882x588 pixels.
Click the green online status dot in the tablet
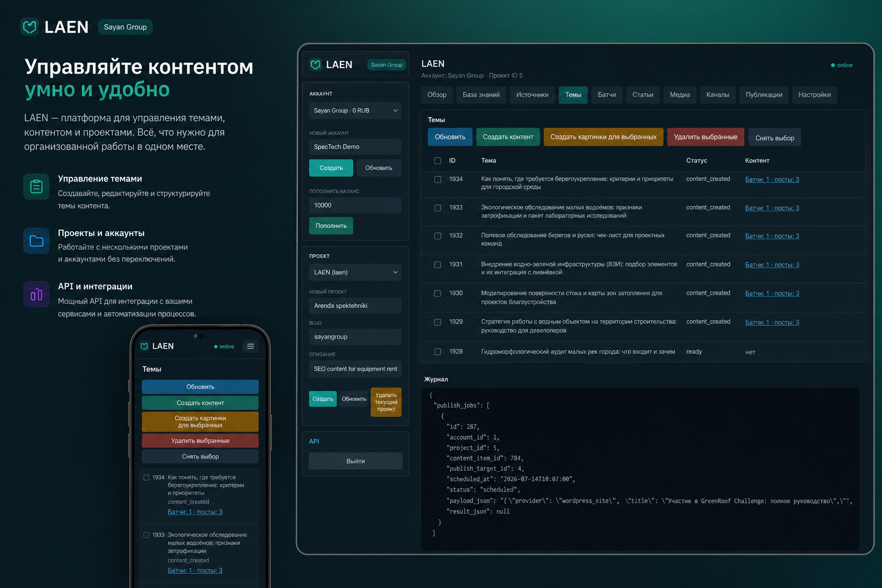click(x=833, y=65)
